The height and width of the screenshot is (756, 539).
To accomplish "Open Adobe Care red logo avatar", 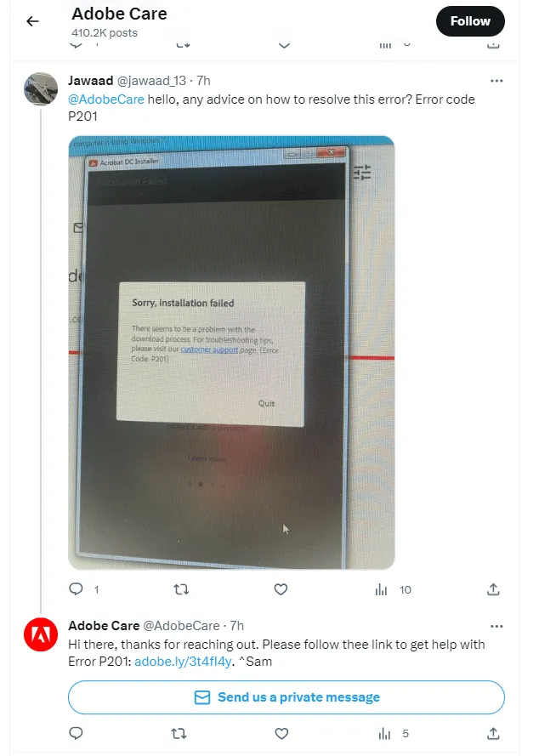I will [x=41, y=634].
